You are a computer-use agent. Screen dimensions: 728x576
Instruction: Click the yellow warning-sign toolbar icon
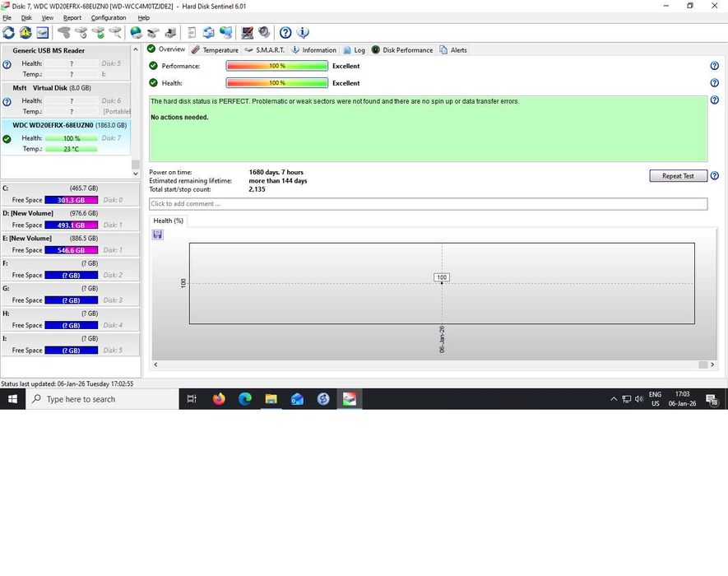tap(26, 33)
